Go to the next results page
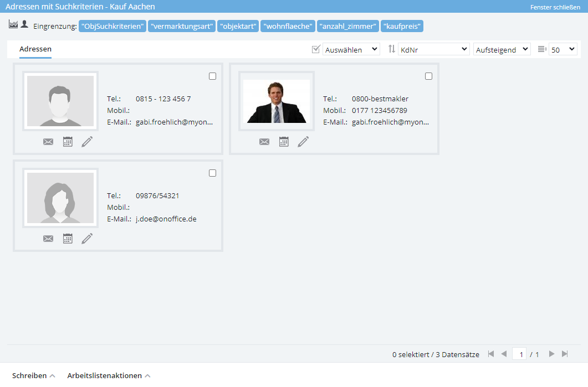The image size is (588, 387). click(551, 354)
